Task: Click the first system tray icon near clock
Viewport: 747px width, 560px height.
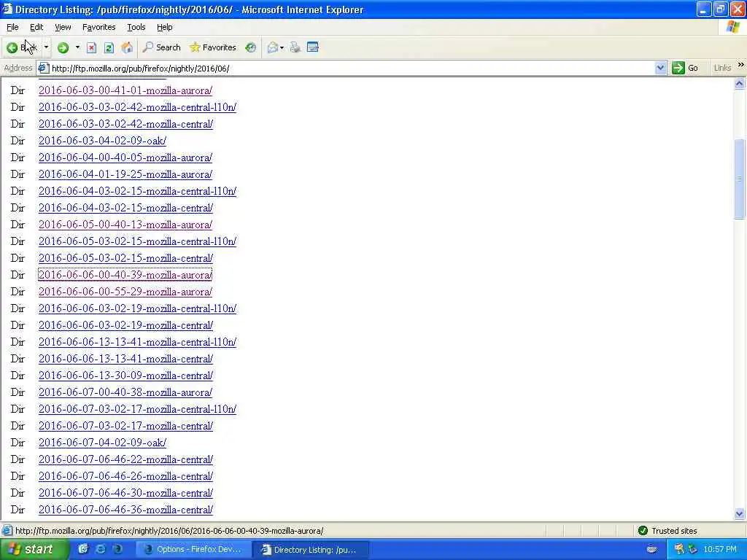Action: (x=679, y=549)
